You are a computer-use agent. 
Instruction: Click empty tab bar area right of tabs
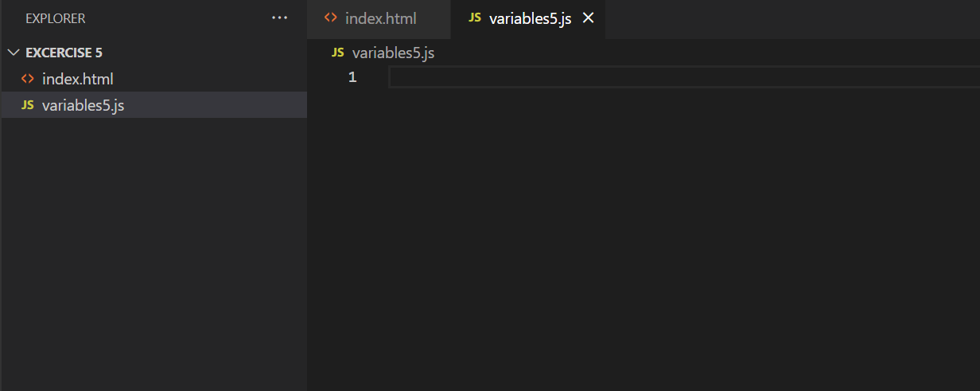click(x=792, y=19)
